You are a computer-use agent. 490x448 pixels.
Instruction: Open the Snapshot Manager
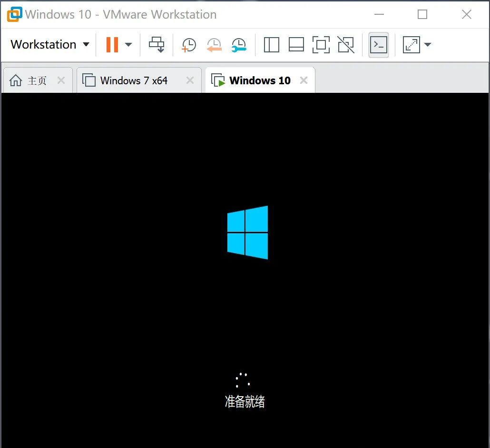tap(239, 44)
